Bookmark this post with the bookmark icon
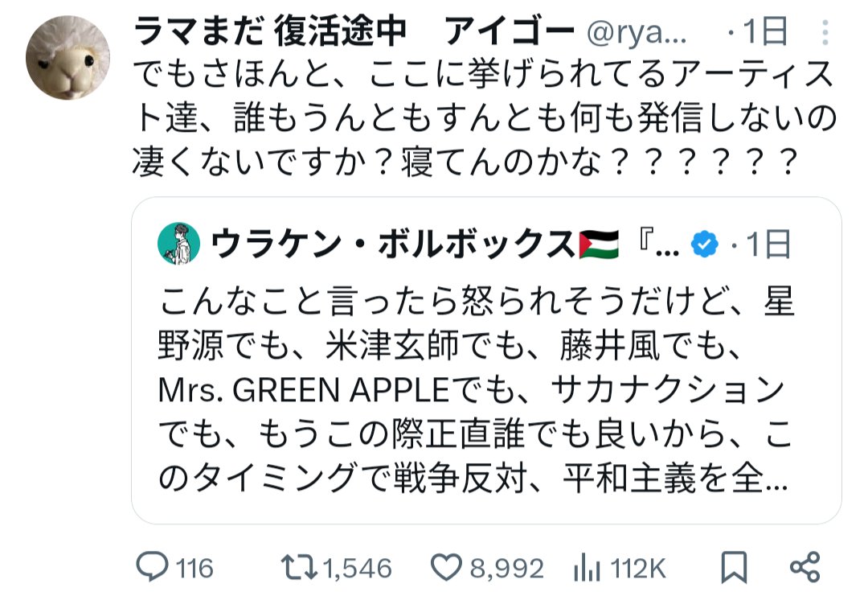Screen dimensions: 868x596 [x=733, y=568]
